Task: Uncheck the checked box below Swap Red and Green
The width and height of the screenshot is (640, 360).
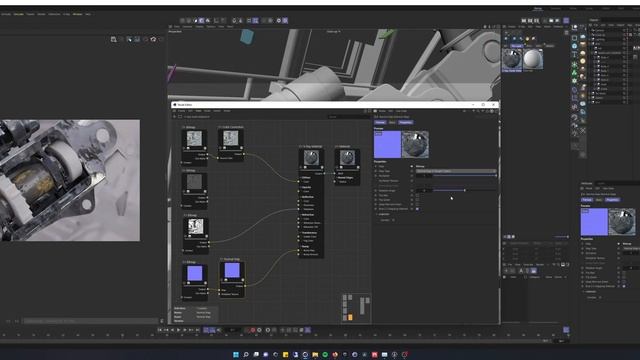Action: pos(417,209)
